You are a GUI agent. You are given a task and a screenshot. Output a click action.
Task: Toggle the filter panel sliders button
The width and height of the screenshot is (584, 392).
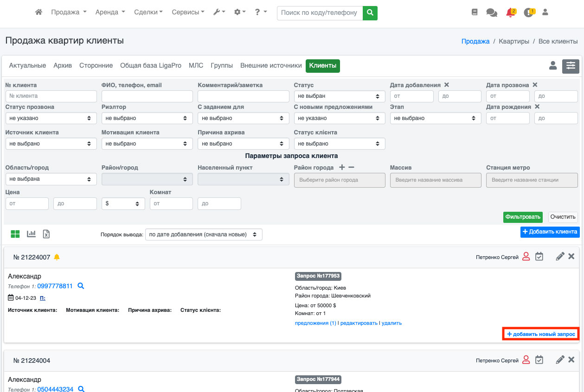click(x=571, y=66)
